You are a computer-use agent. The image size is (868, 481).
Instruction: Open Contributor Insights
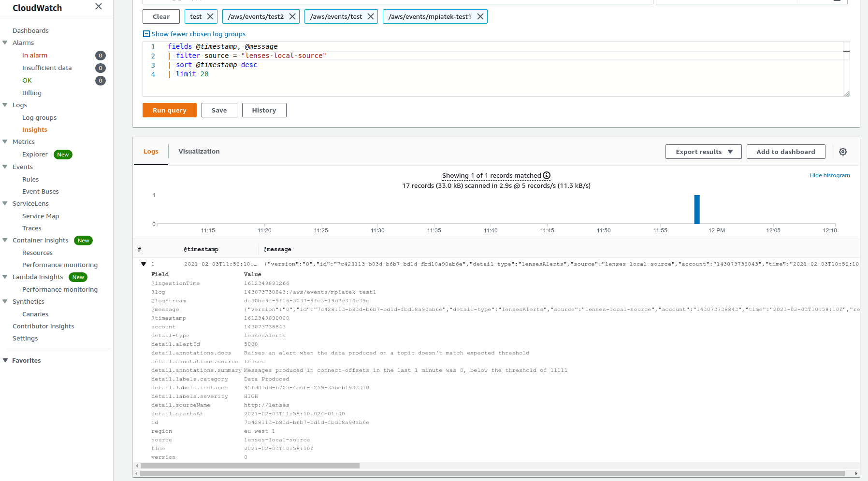43,326
